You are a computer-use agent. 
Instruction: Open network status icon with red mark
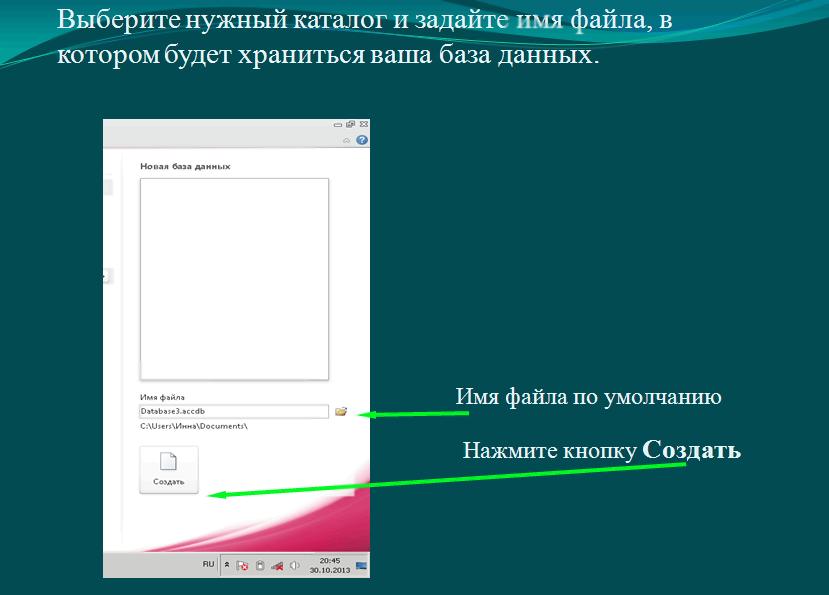pos(276,565)
